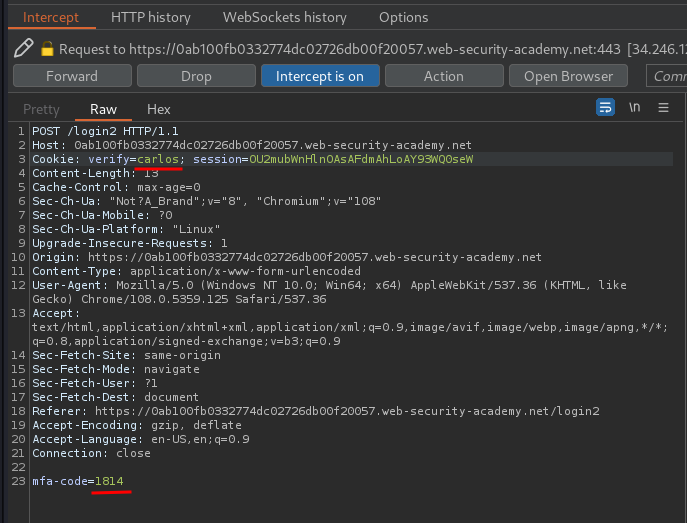Click the session cookie value string
The height and width of the screenshot is (523, 687).
coord(361,159)
